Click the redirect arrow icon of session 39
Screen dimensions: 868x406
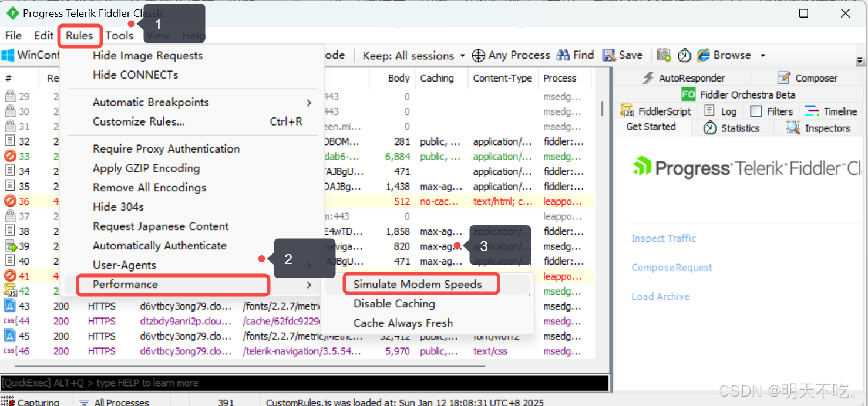11,246
